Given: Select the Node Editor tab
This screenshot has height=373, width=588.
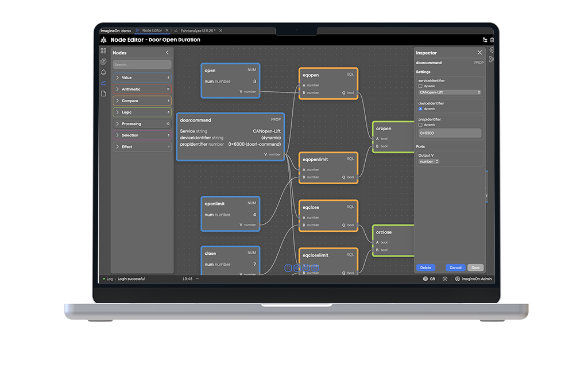Looking at the screenshot, I should (x=152, y=30).
